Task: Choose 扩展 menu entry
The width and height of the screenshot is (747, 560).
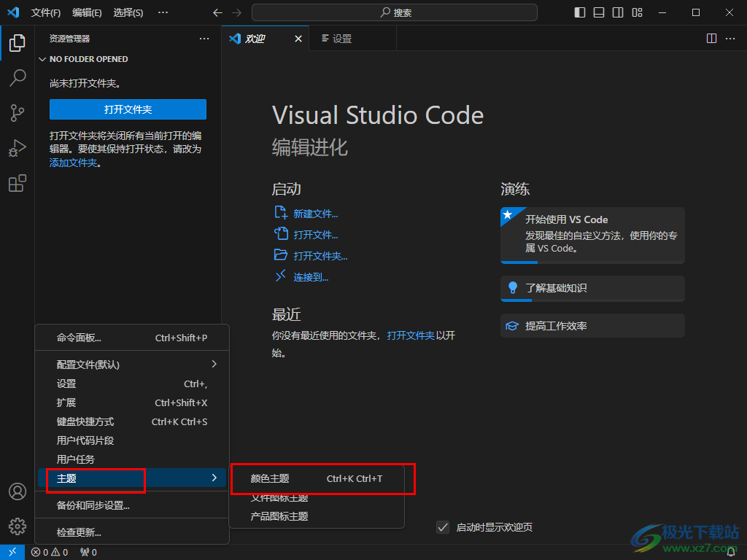Action: tap(132, 402)
